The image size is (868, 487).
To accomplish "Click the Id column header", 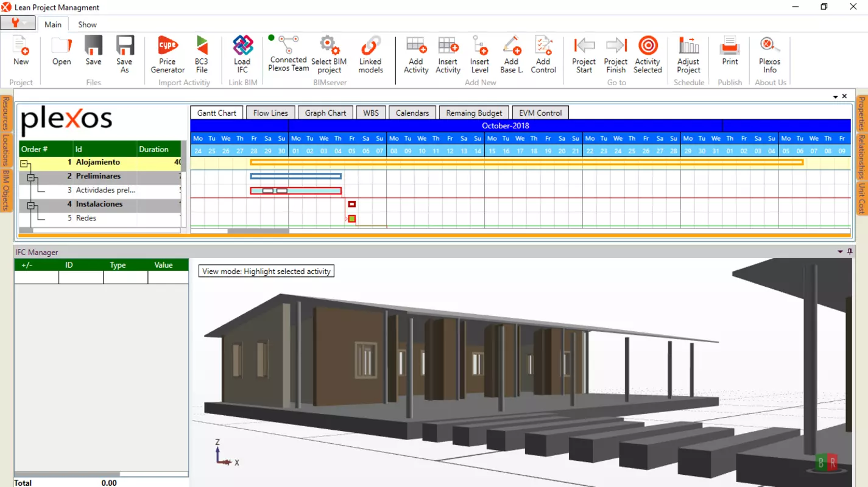I will click(104, 149).
